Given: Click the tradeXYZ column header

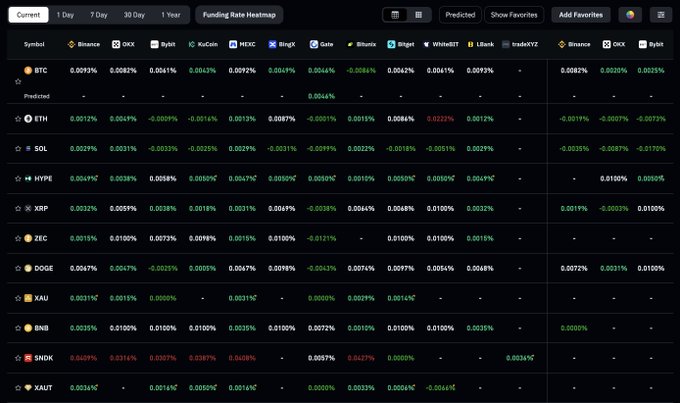Looking at the screenshot, I should (520, 44).
